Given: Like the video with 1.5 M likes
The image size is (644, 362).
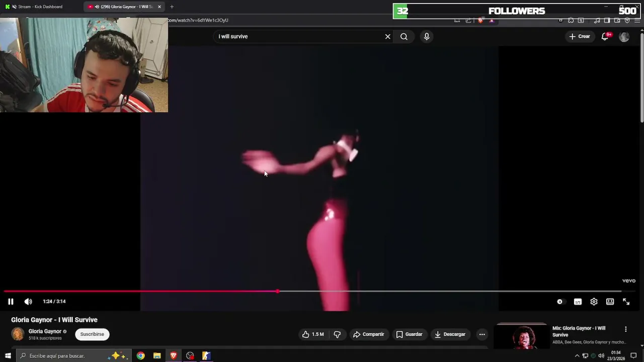Looking at the screenshot, I should 313,334.
